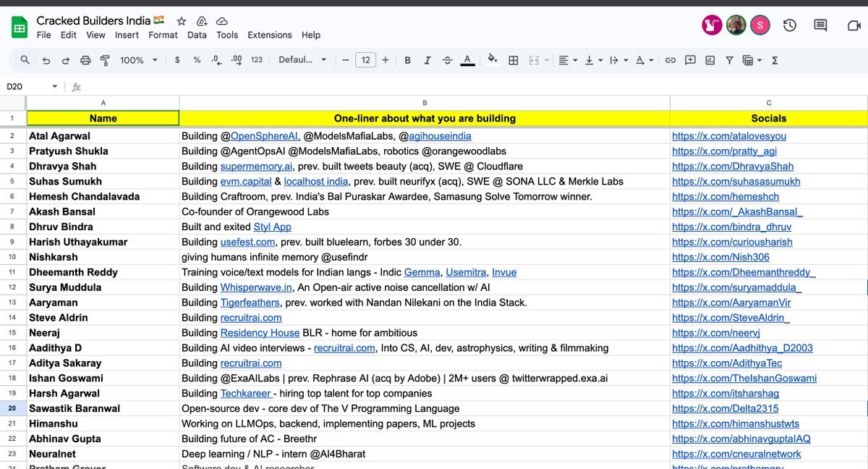The image size is (868, 469).
Task: Star the Cracked Builders India document
Action: click(x=182, y=21)
